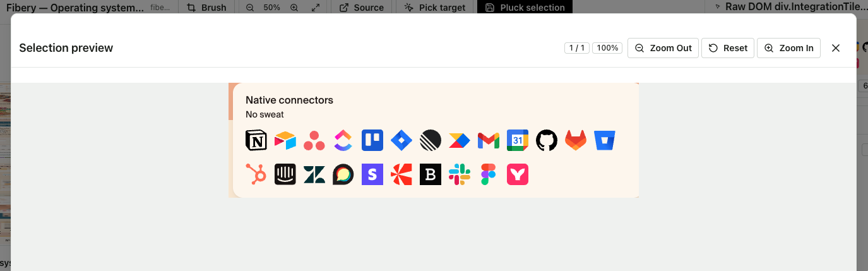Click the Selection preview title
This screenshot has height=271, width=868.
66,48
